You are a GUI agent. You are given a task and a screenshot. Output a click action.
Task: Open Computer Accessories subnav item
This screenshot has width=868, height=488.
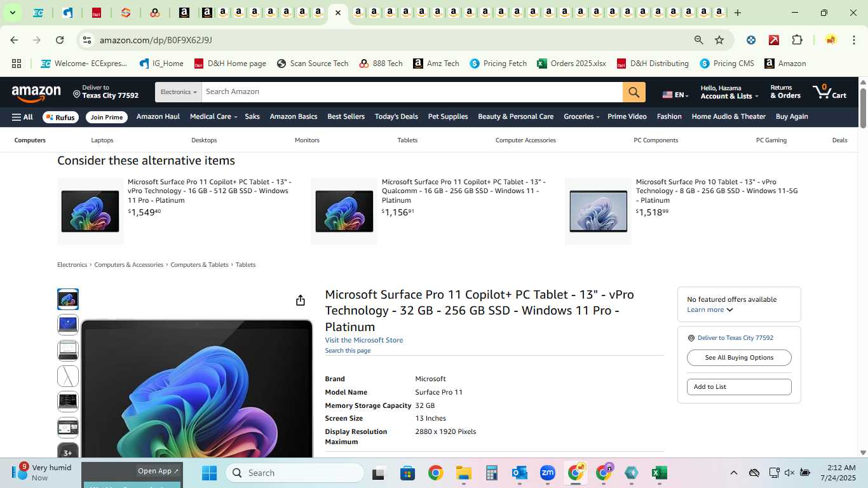tap(526, 140)
